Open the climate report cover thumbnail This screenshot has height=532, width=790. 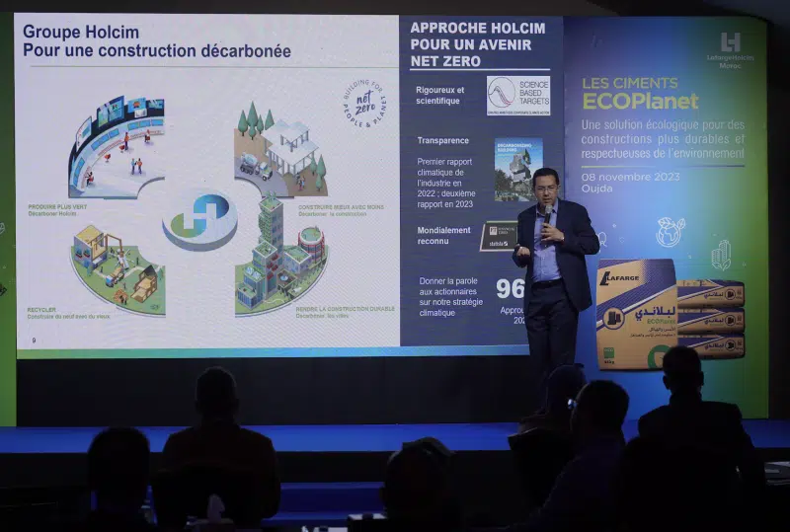[x=517, y=170]
